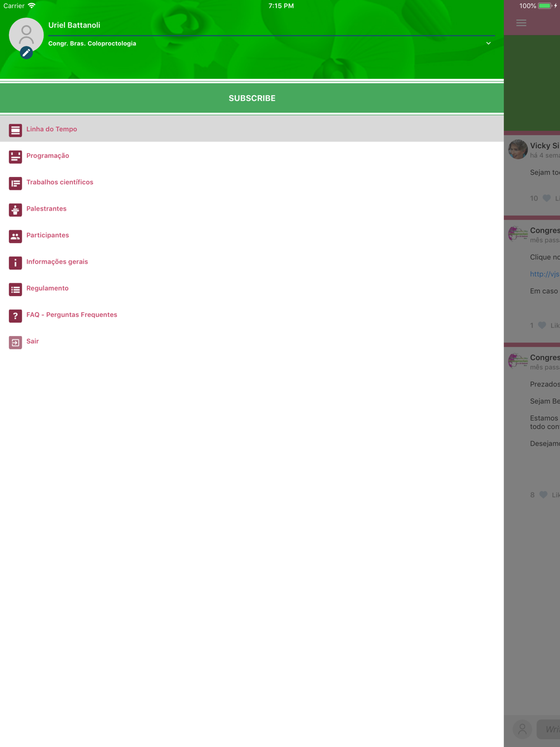Tap the user avatar beside comment box
Screen dimensions: 560x747
coord(522,729)
